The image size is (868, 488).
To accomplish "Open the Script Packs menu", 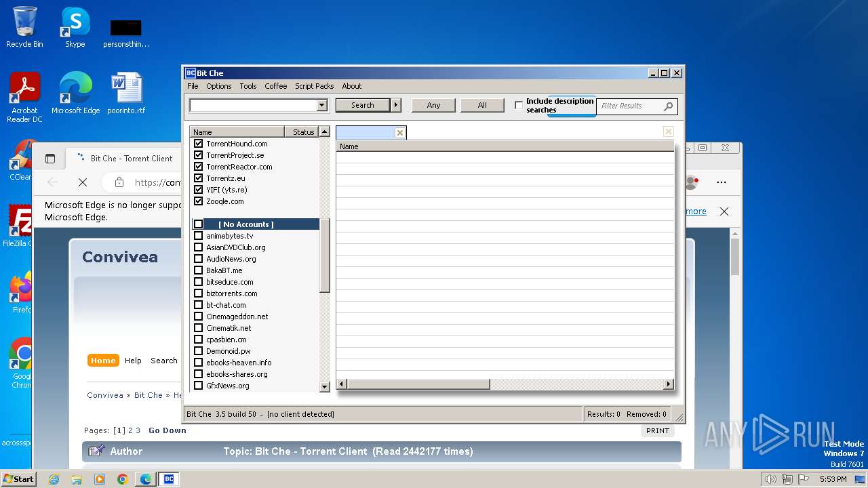I will pos(315,86).
